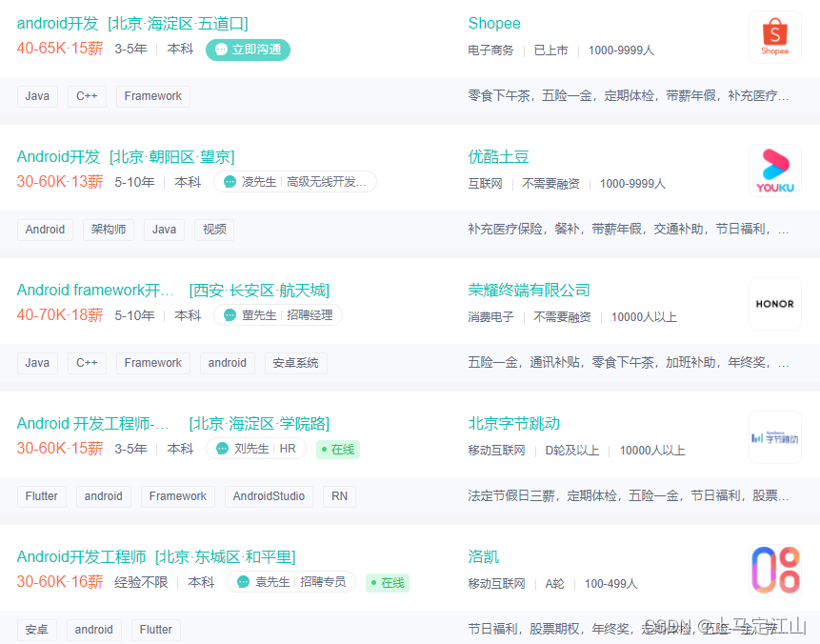The image size is (820, 644).
Task: Click the Java tag in Honor job
Action: [x=37, y=363]
